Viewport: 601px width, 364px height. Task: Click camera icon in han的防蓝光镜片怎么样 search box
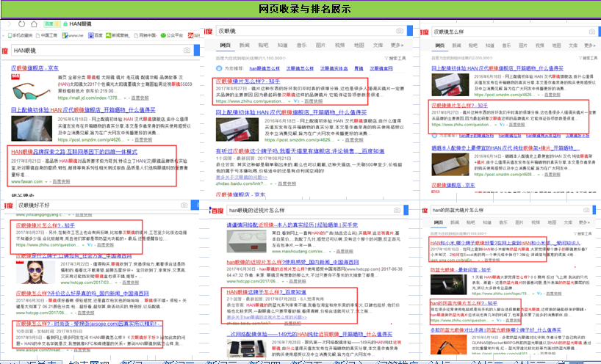coord(586,210)
